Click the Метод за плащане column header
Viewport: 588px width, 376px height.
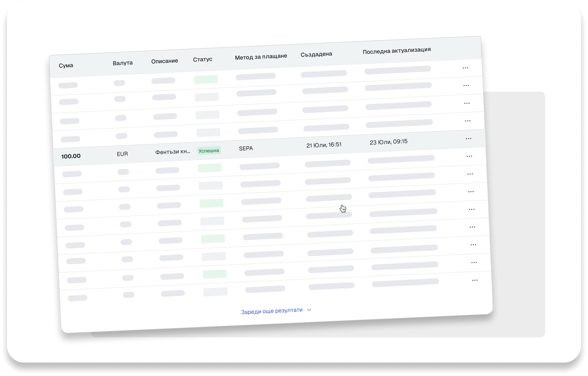[261, 57]
